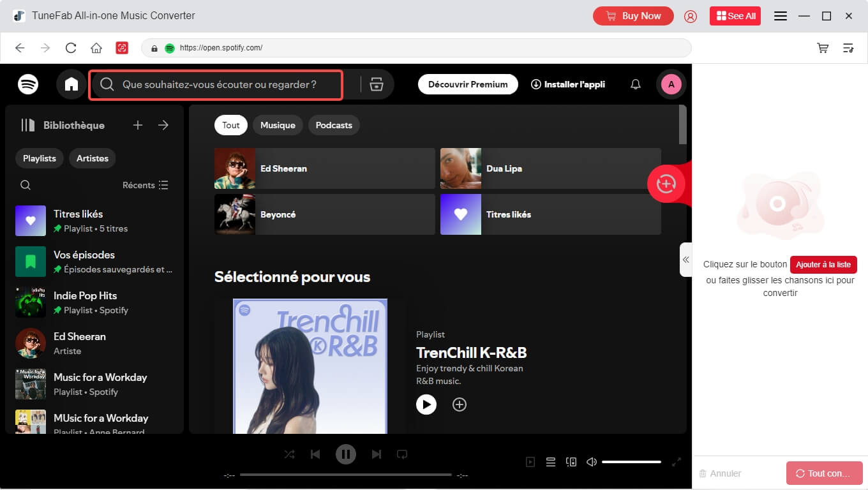This screenshot has width=868, height=490.
Task: Collapse the right panel with chevron arrow
Action: point(686,260)
